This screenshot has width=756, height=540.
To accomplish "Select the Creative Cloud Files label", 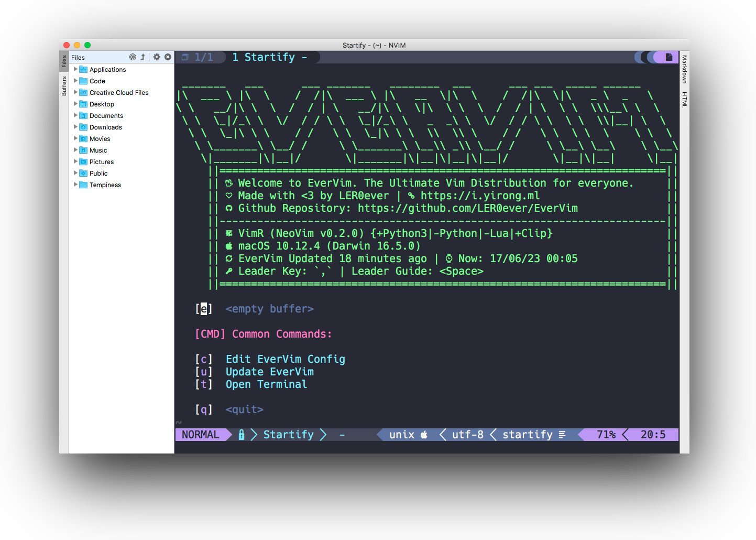I will [x=119, y=92].
